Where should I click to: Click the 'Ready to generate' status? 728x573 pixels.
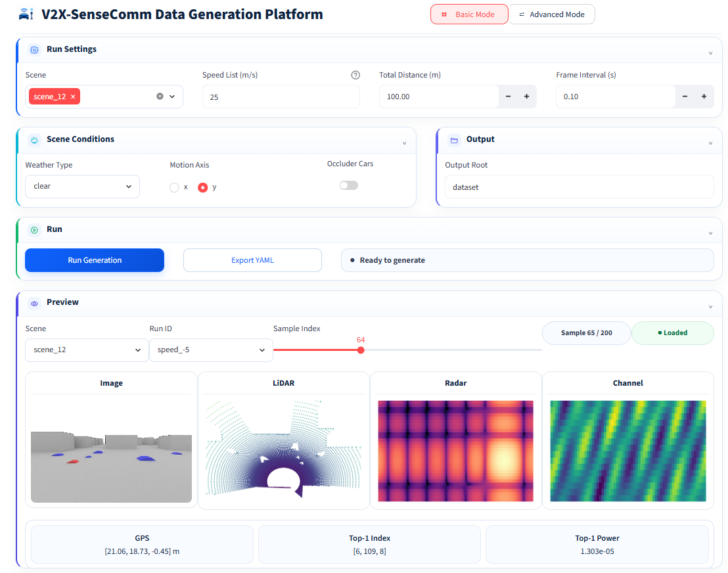pos(528,260)
